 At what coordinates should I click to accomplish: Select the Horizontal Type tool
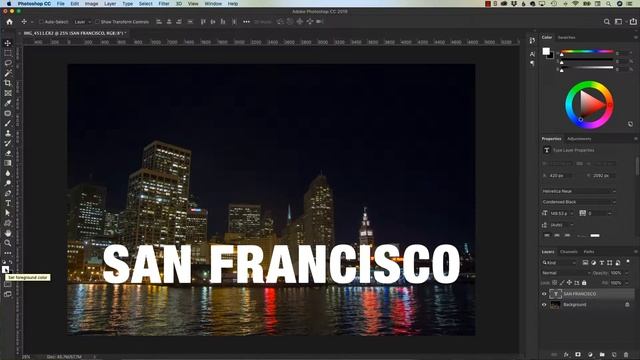click(x=8, y=203)
